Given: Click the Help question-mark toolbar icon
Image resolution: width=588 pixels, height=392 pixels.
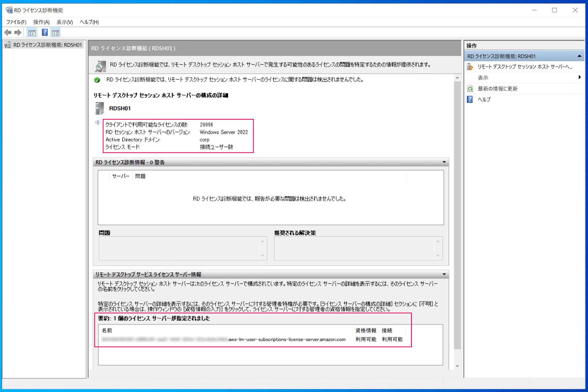Looking at the screenshot, I should point(45,33).
